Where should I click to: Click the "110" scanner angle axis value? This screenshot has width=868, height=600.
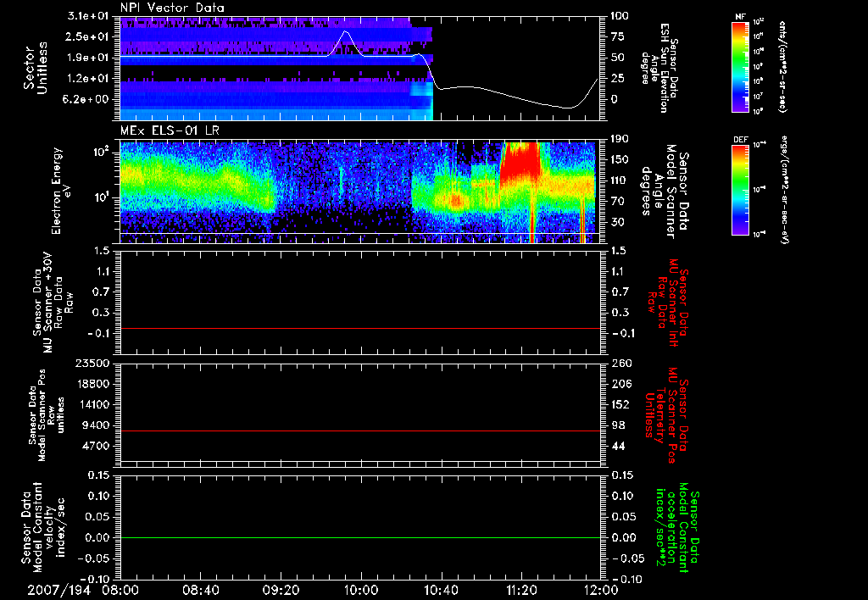[x=620, y=181]
